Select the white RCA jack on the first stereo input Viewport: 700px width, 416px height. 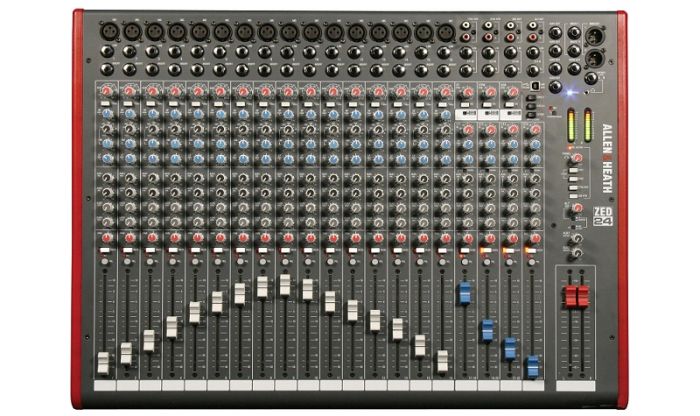[x=467, y=26]
